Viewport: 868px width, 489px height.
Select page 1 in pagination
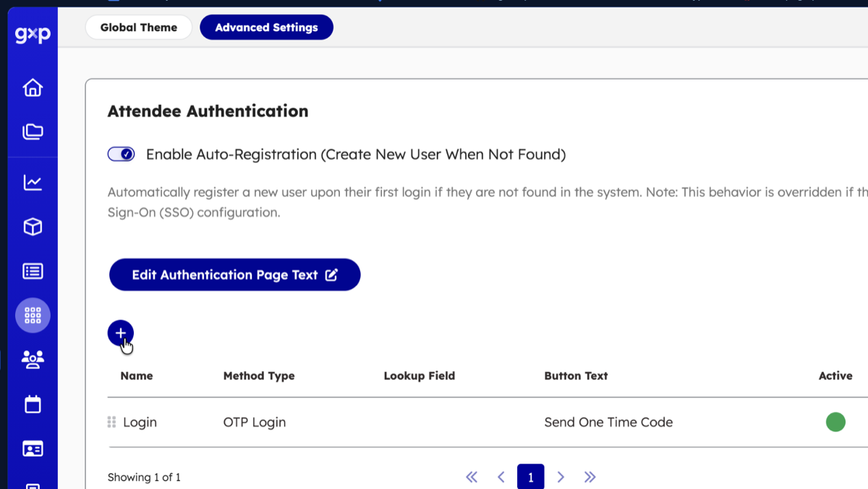point(531,477)
